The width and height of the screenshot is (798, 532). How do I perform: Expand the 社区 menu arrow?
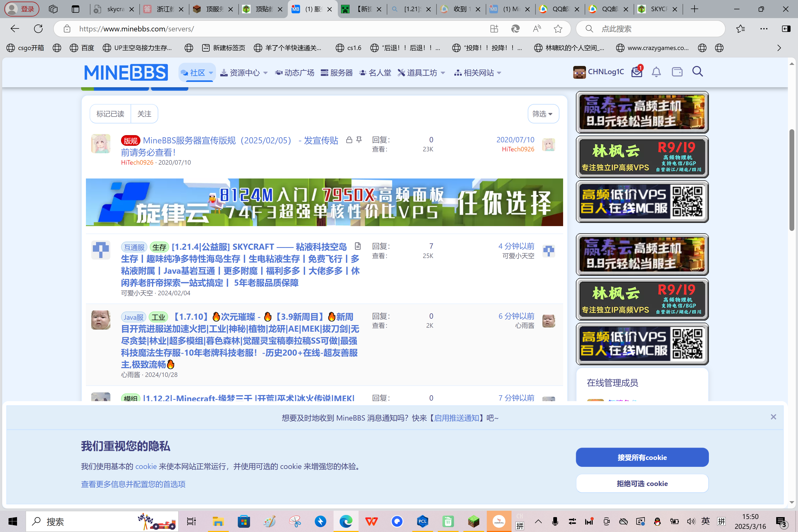coord(211,73)
